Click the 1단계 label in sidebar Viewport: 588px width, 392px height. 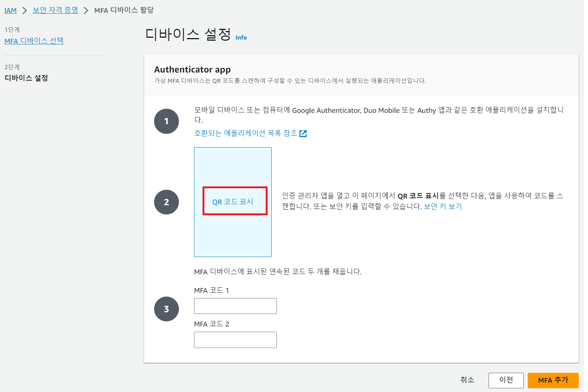12,30
